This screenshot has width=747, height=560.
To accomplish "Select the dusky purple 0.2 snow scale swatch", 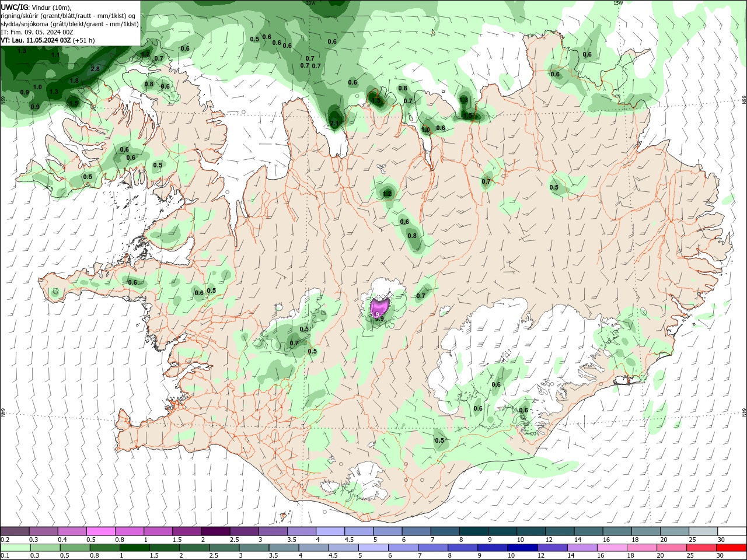I will pyautogui.click(x=15, y=531).
